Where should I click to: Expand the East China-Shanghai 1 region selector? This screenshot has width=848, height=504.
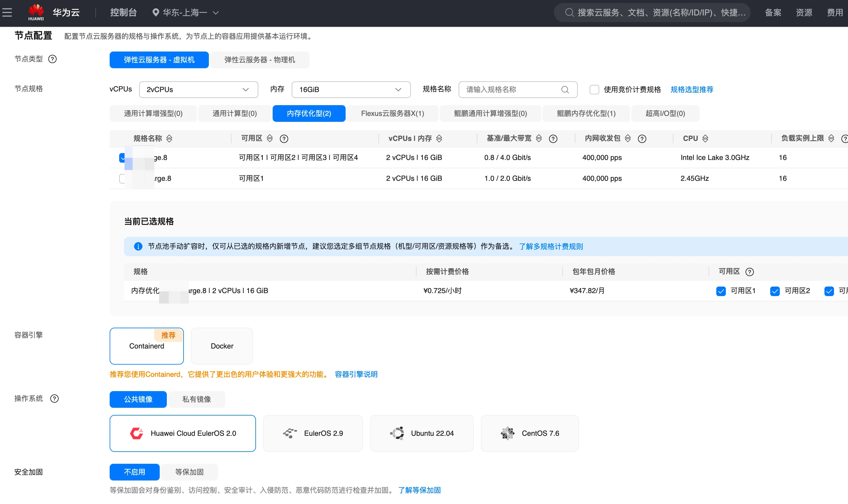click(186, 13)
